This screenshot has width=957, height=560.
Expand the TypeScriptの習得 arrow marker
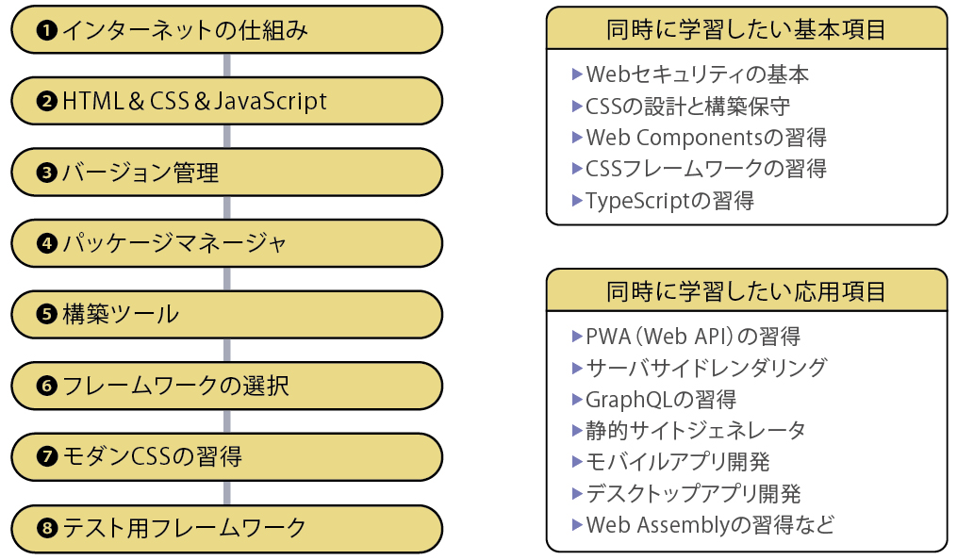[577, 200]
